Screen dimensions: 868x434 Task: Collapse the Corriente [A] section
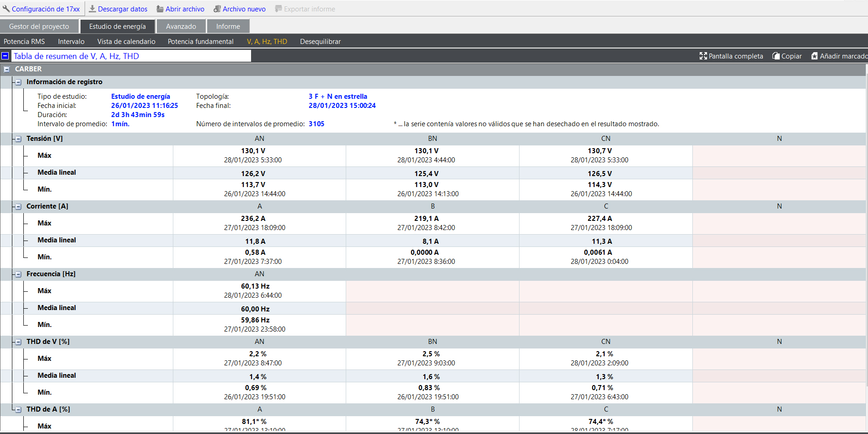click(18, 207)
